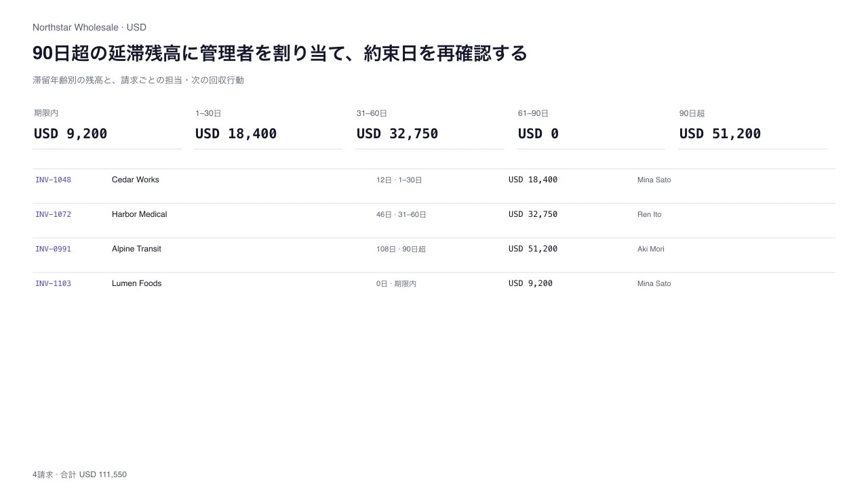Viewport: 868px width, 488px height.
Task: Click the 31–60日 summary card label
Action: (x=372, y=113)
